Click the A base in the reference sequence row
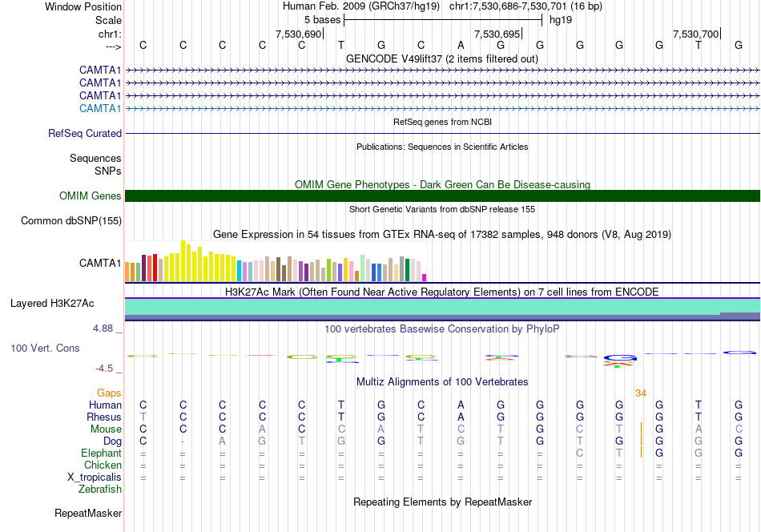 [461, 45]
